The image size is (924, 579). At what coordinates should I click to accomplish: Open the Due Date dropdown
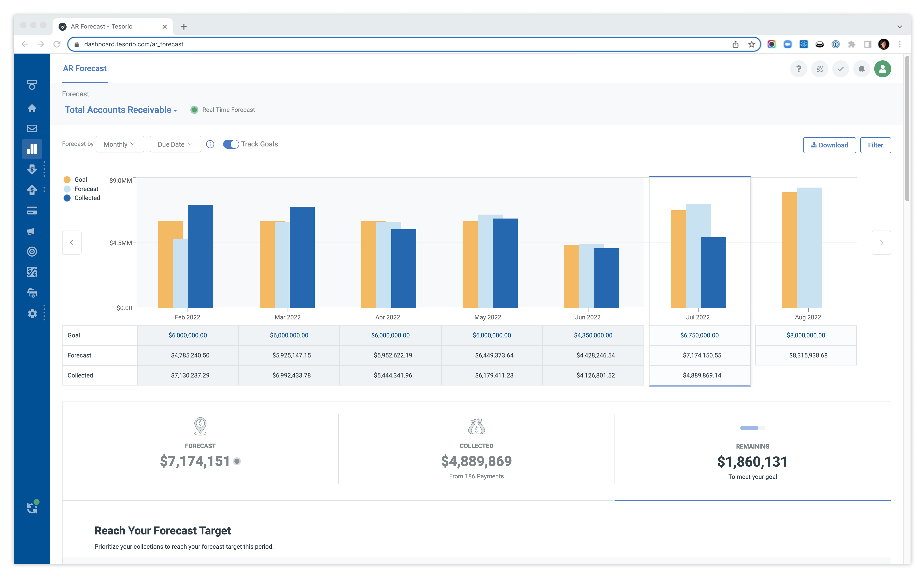(175, 144)
